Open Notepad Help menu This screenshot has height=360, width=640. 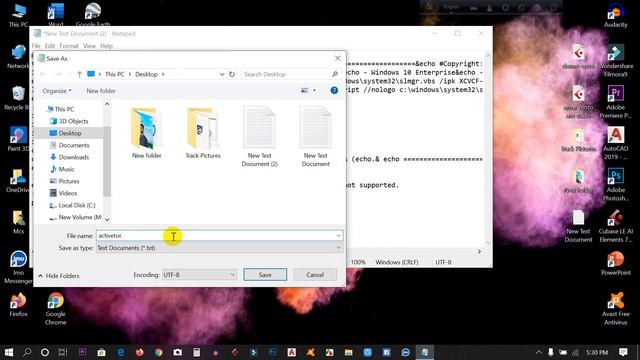pos(106,46)
